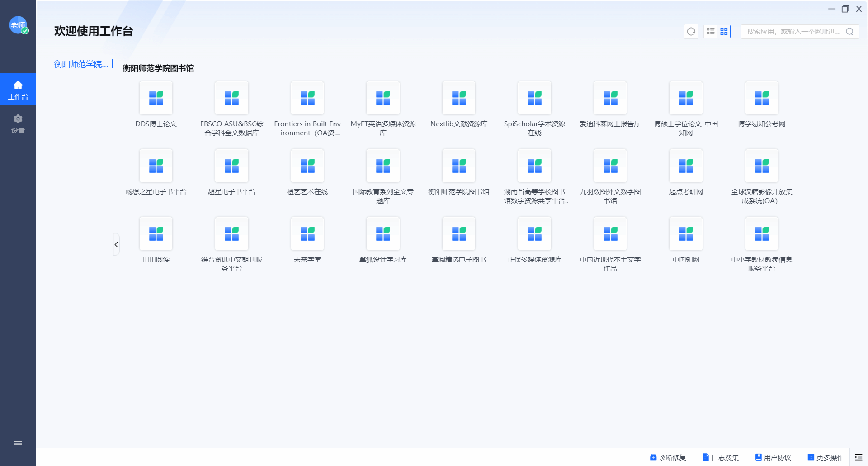Launch Frontiers in Built Environment app
Screen dimensions: 868x466
[307, 98]
